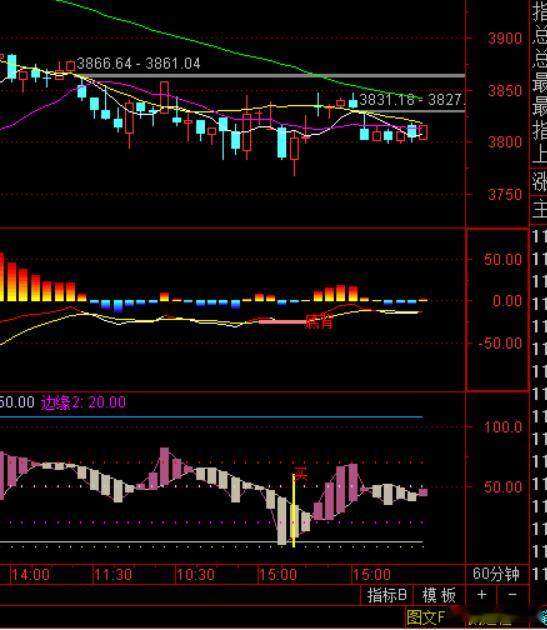Open the 模板 template button
This screenshot has width=547, height=630.
pos(439,595)
